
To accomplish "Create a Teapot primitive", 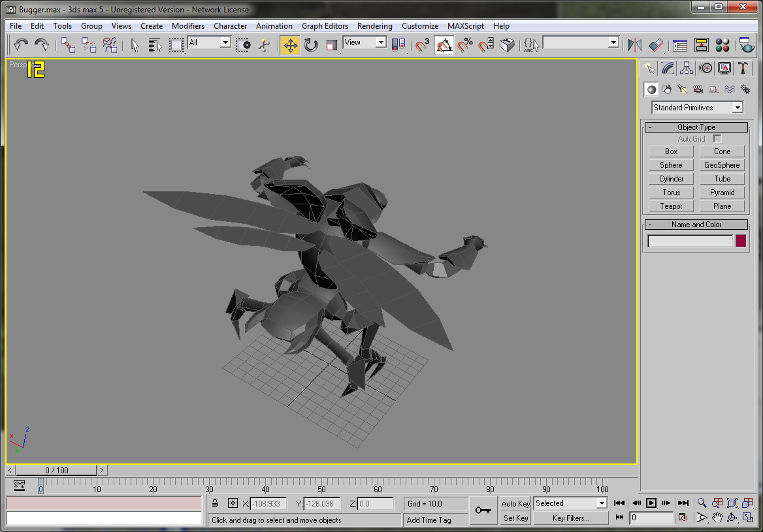I will (x=671, y=206).
